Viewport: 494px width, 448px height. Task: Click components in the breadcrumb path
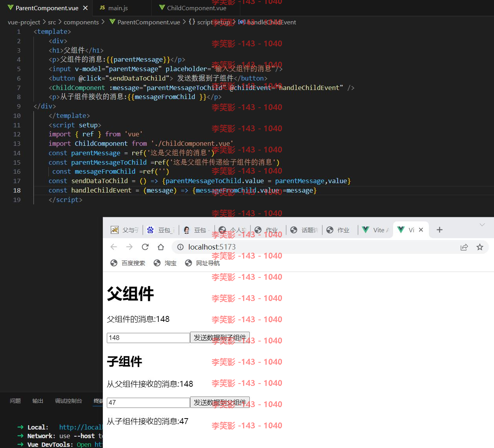(81, 22)
